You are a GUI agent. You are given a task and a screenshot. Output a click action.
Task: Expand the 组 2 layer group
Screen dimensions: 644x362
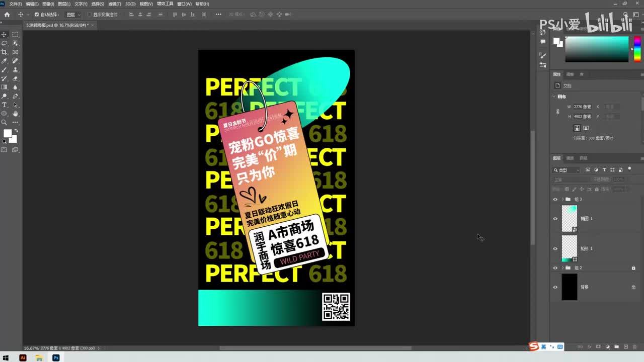(x=562, y=268)
